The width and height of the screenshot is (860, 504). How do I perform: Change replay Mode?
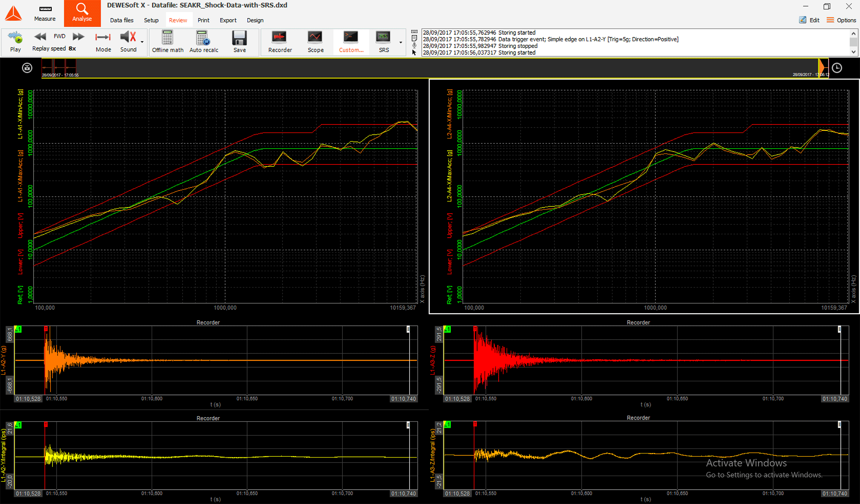pyautogui.click(x=103, y=41)
